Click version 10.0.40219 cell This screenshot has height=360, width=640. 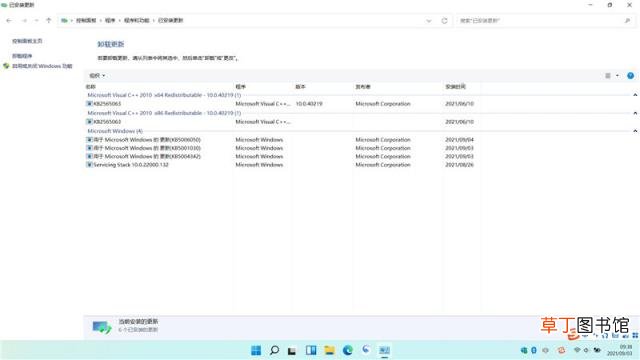pos(309,104)
